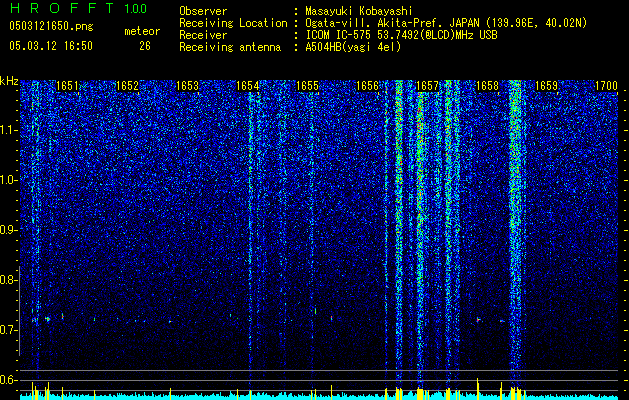Click the 'meteor' label

[x=142, y=31]
